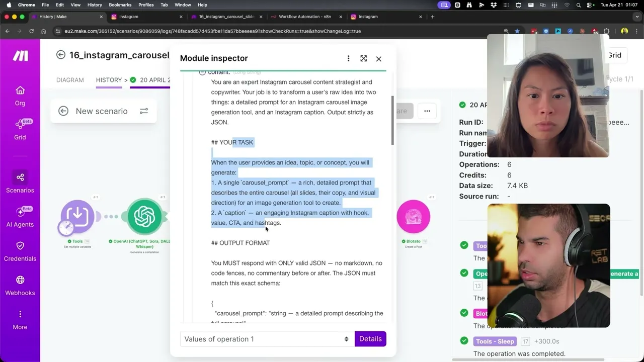Open the More menu in sidebar
The height and width of the screenshot is (362, 644).
click(20, 319)
